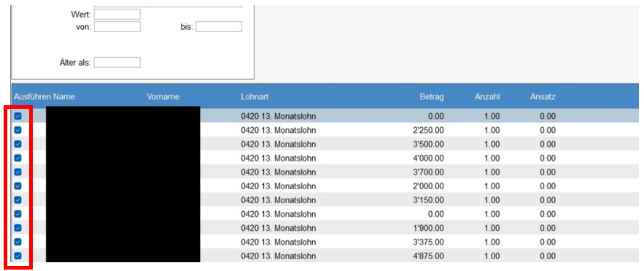Toggle checkbox in the 3'500.00 row
644x271 pixels.
(x=18, y=145)
